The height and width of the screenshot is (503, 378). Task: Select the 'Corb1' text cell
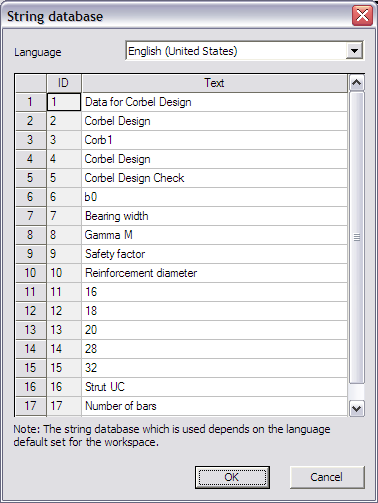click(214, 140)
